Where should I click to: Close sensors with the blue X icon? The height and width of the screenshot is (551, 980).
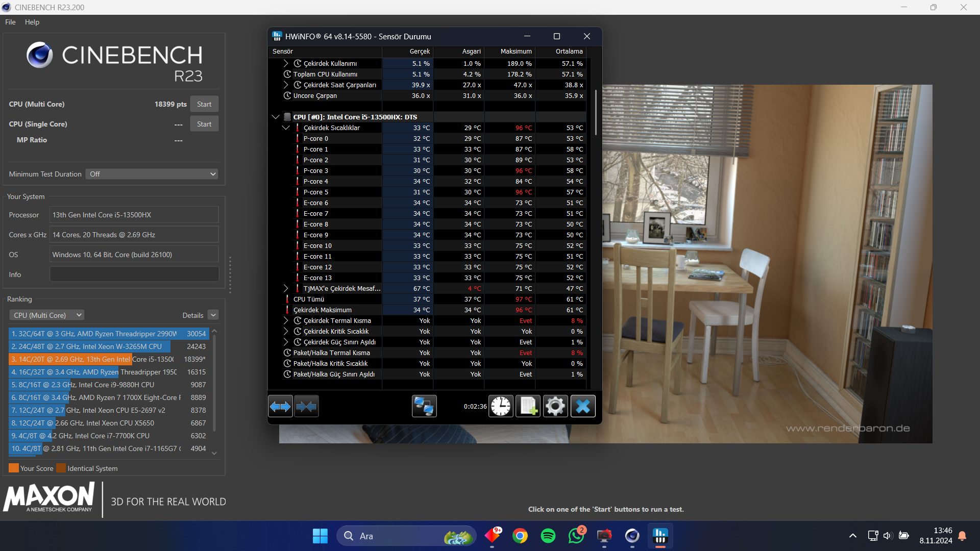coord(583,407)
